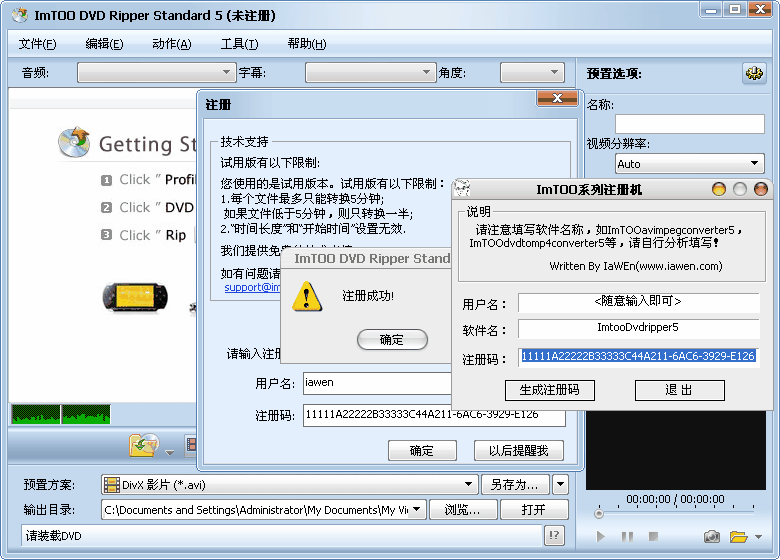This screenshot has width=780, height=560.
Task: Click the warning icon in success dialog
Action: (x=307, y=297)
